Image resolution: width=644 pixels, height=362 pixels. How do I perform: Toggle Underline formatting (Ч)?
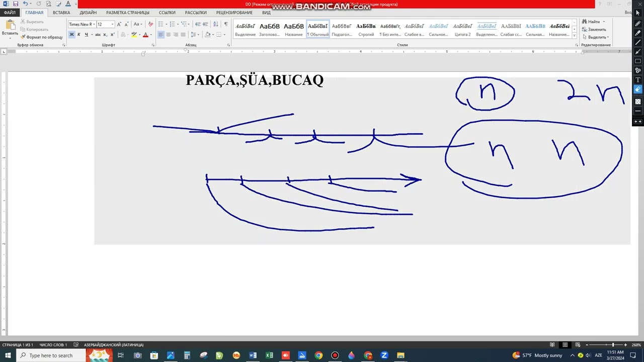click(86, 35)
